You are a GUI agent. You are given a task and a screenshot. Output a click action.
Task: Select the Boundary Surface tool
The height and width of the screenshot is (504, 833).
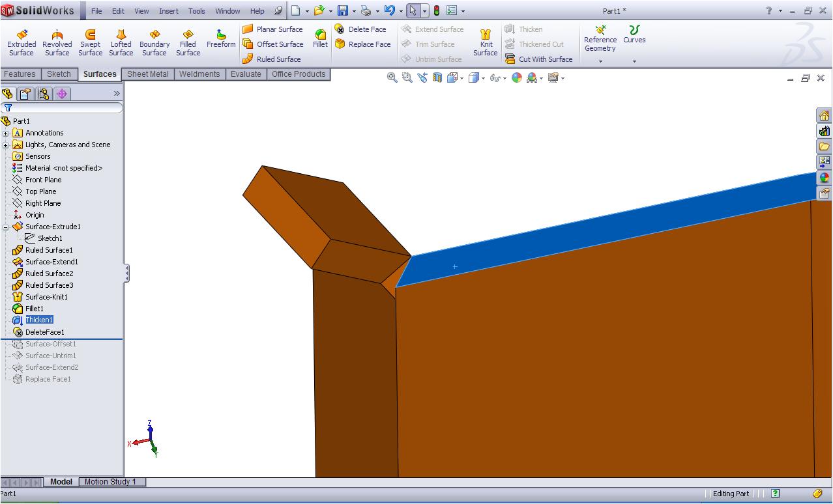pyautogui.click(x=154, y=43)
